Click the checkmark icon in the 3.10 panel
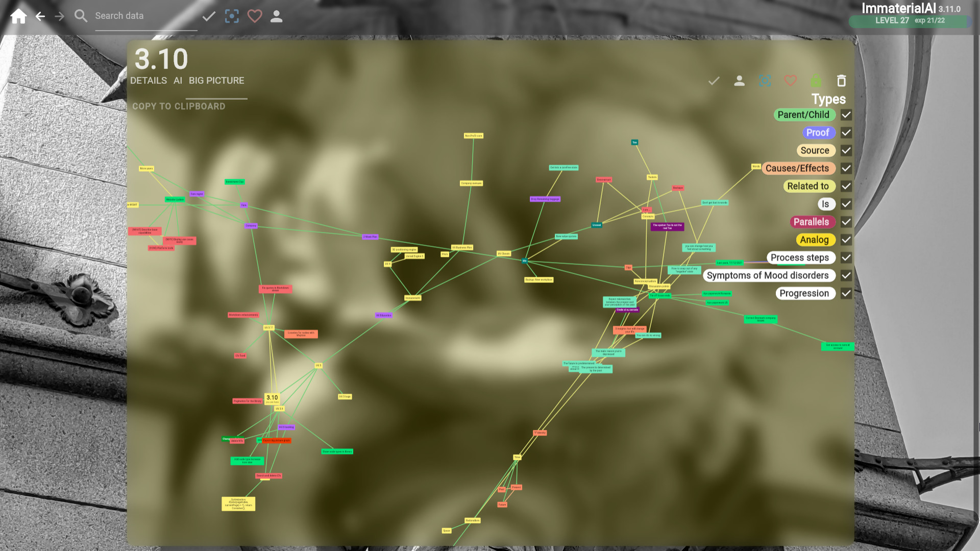Screen dimensions: 980x551 (x=714, y=81)
